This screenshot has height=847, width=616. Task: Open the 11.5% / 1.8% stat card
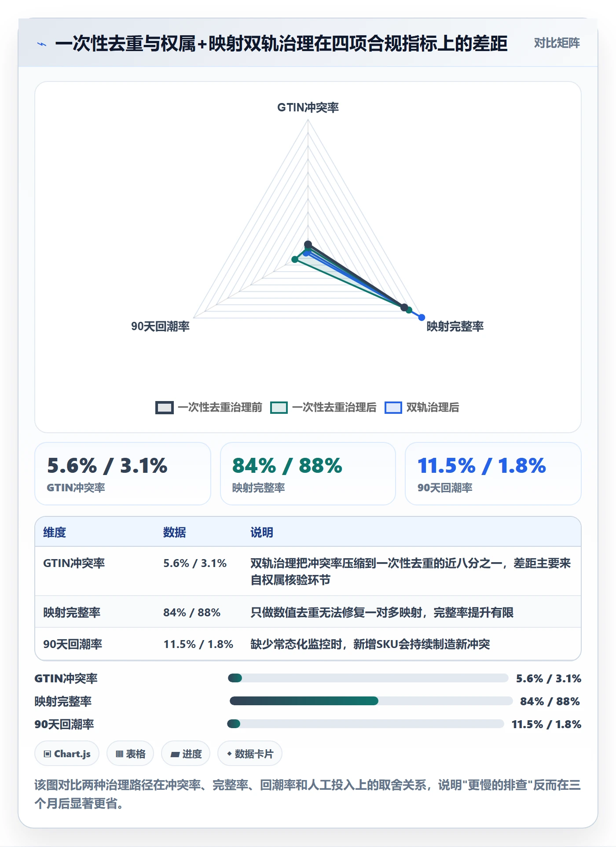coord(493,474)
